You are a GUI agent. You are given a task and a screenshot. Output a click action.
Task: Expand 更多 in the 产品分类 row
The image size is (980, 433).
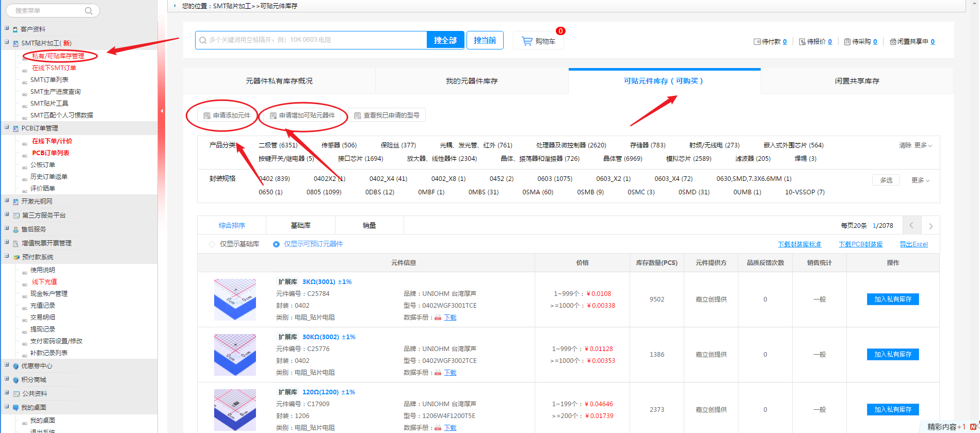[923, 145]
